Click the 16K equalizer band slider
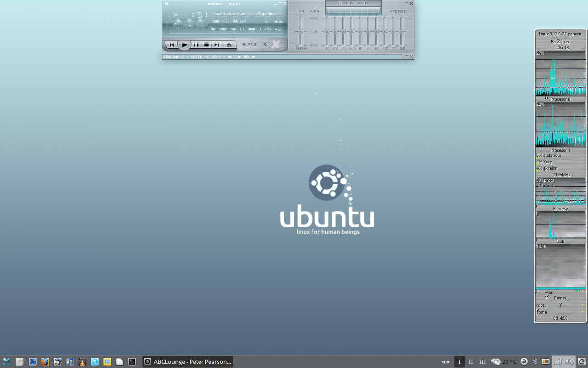Screen dimensions: 588x368 [401, 31]
